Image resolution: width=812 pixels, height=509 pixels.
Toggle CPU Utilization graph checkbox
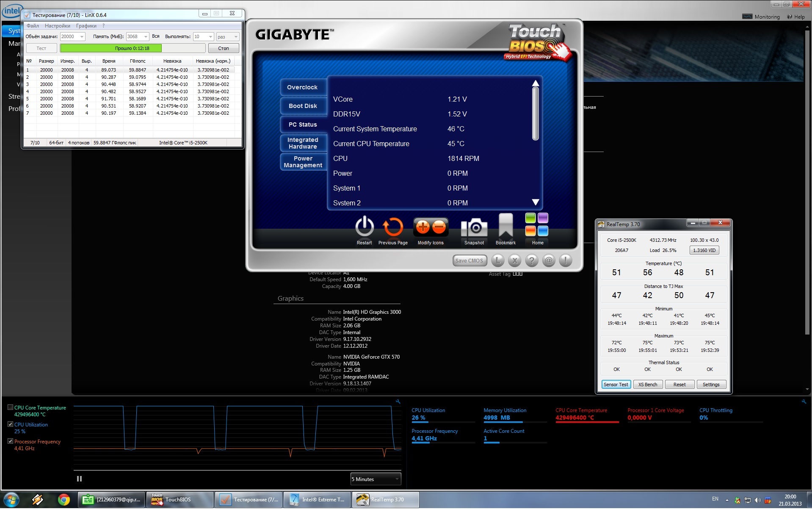point(10,424)
